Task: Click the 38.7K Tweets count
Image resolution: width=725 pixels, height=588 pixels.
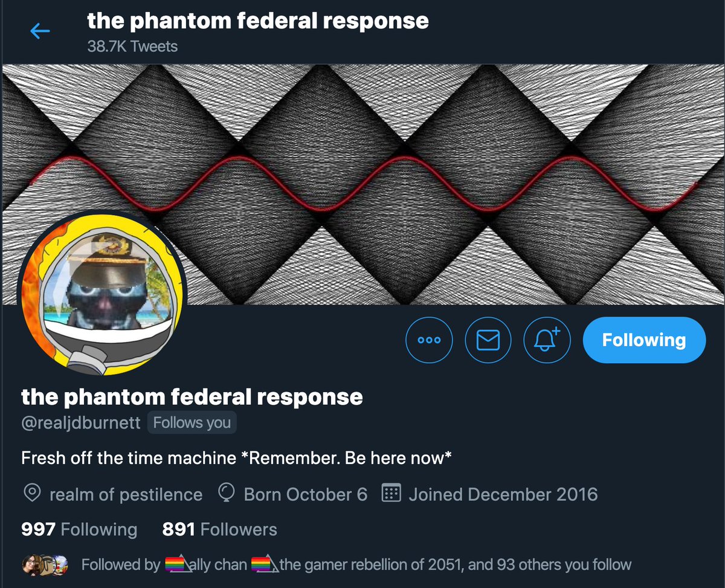Action: click(132, 46)
